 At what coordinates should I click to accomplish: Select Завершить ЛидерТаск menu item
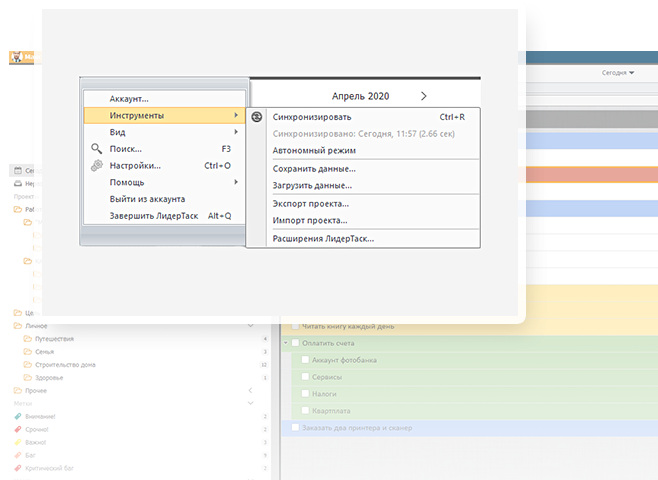(x=164, y=216)
